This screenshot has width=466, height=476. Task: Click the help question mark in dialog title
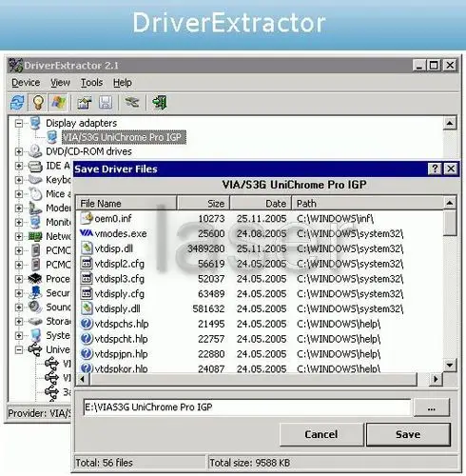(435, 169)
